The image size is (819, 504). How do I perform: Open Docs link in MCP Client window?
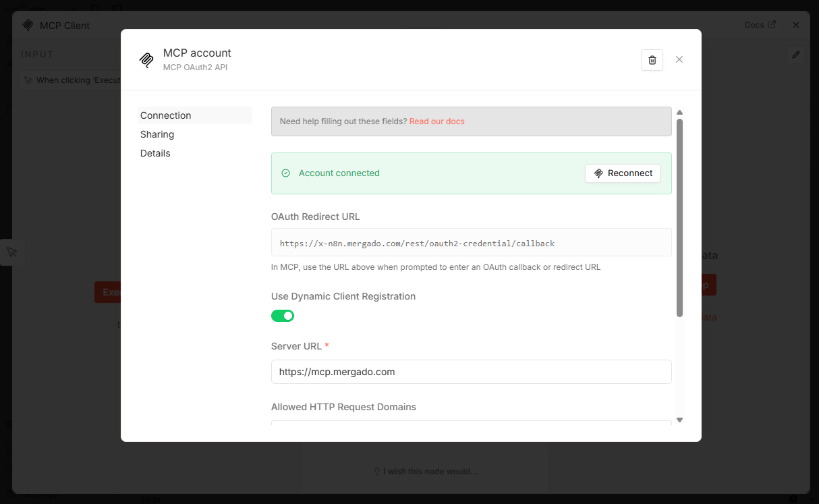pos(760,25)
